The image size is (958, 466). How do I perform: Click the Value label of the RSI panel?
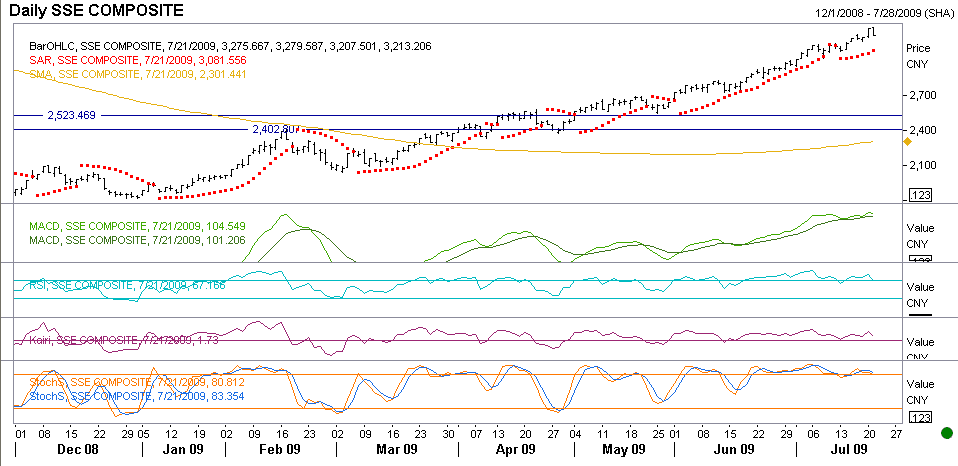pyautogui.click(x=920, y=287)
